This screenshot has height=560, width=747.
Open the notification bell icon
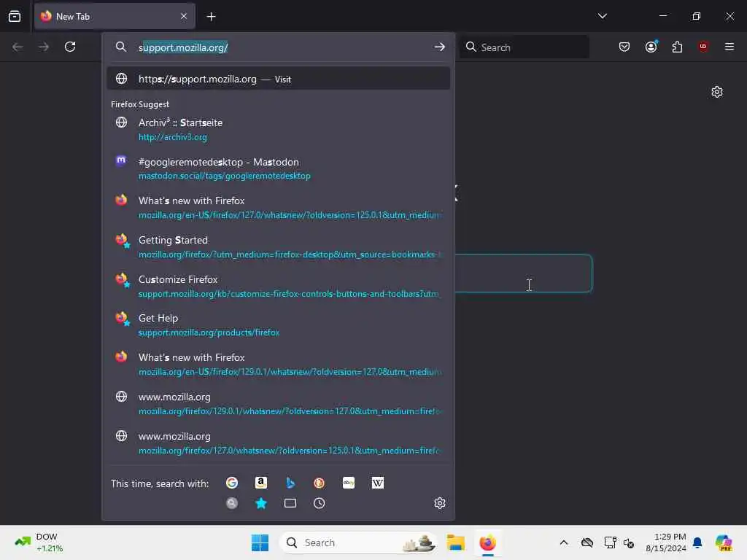pyautogui.click(x=697, y=542)
